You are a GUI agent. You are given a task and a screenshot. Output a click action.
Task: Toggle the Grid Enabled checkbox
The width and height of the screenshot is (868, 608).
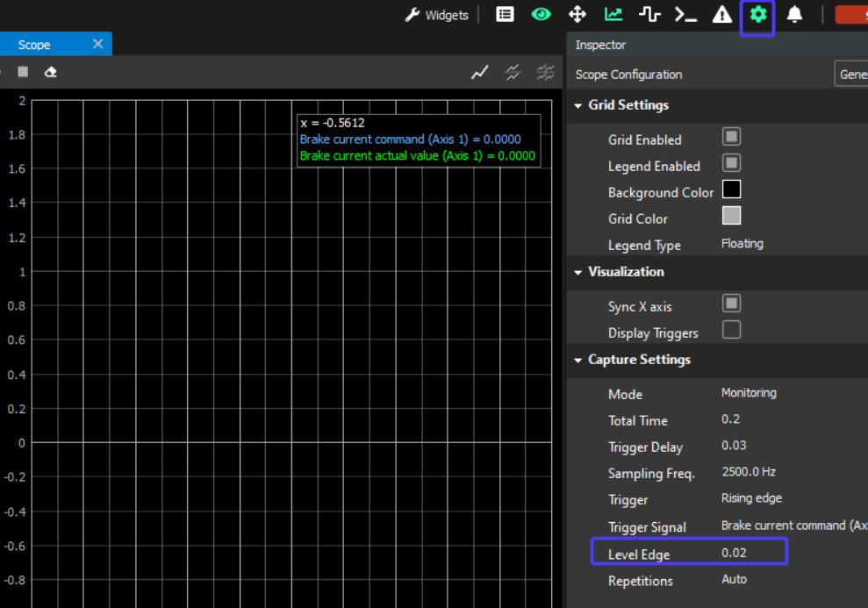point(731,137)
